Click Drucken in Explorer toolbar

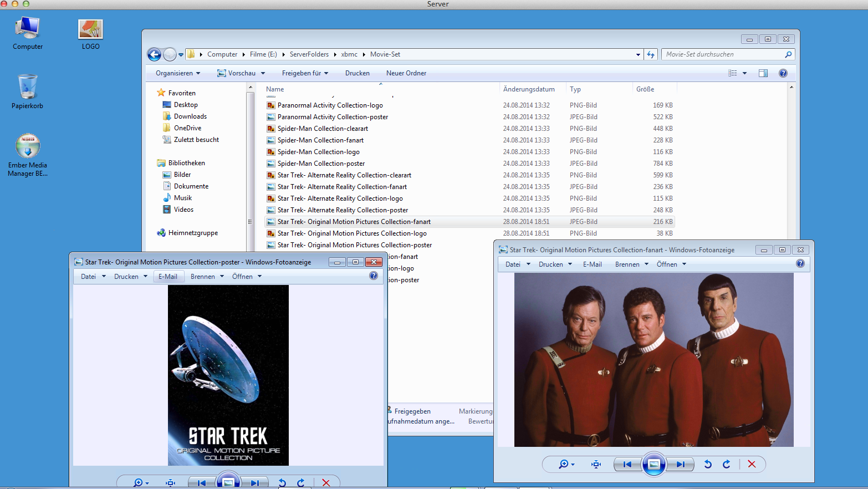point(358,73)
